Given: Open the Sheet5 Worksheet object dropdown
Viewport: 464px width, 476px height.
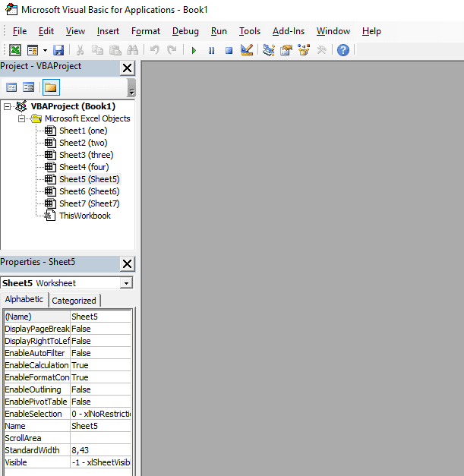Looking at the screenshot, I should [126, 283].
